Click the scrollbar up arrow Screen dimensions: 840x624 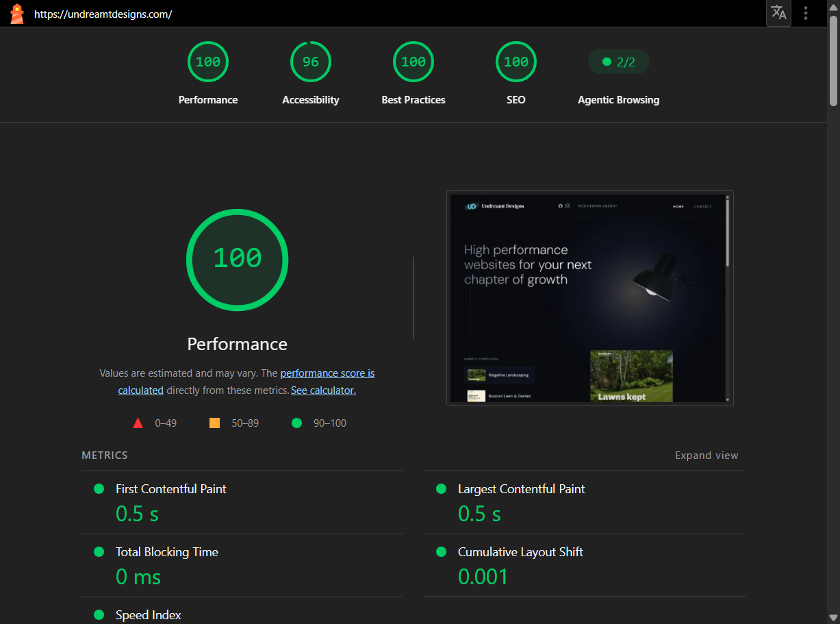pyautogui.click(x=833, y=6)
